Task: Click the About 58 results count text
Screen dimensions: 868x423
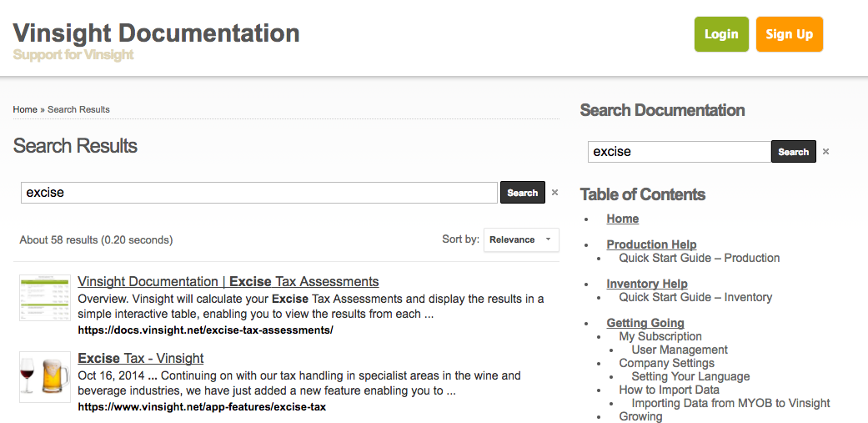Action: point(96,240)
